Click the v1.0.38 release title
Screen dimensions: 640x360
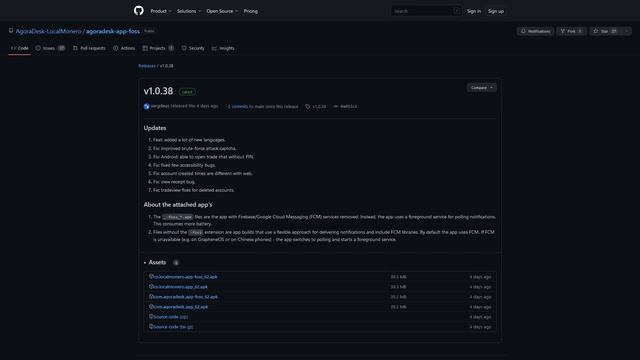158,91
